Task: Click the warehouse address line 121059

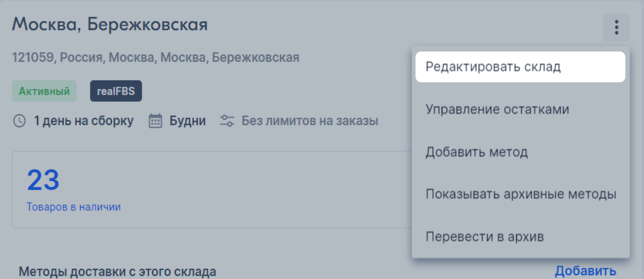Action: click(x=156, y=57)
